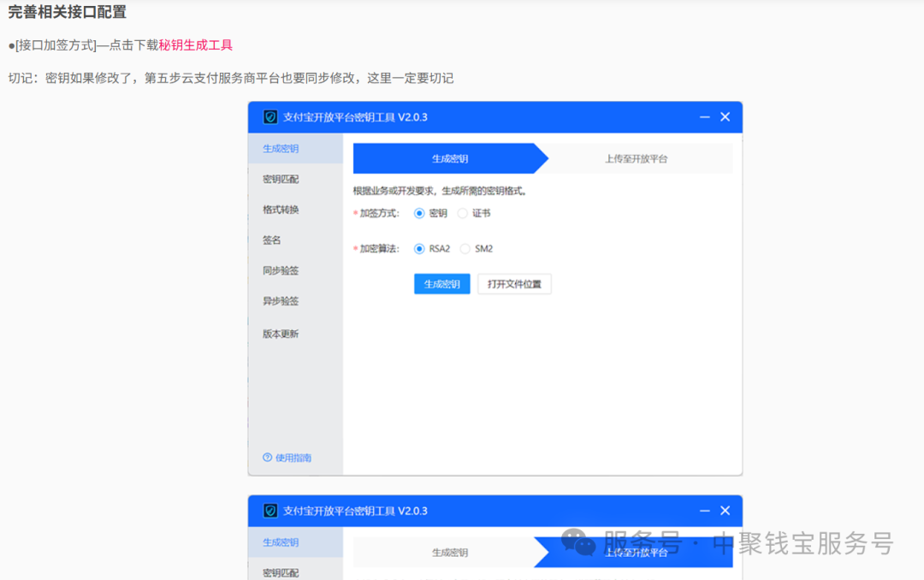Open 同步验签 from the sidebar

(x=281, y=269)
